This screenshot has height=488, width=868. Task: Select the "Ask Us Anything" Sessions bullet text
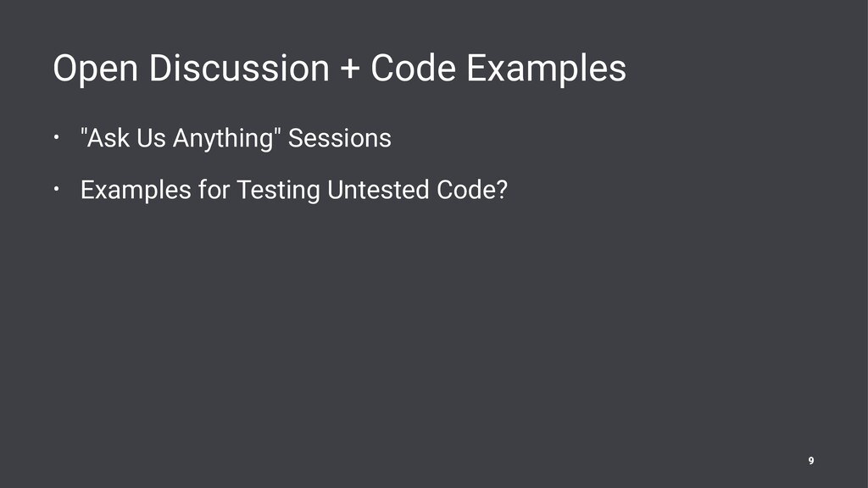click(x=236, y=138)
